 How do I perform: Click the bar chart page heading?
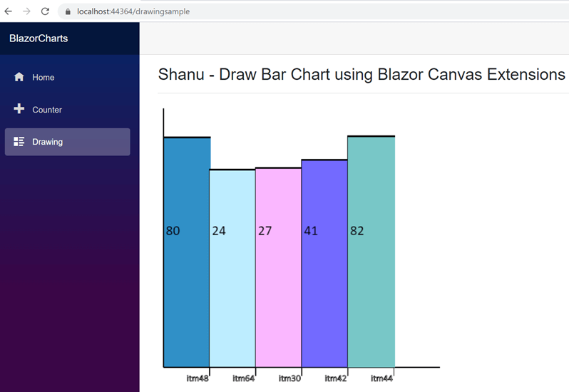[362, 74]
